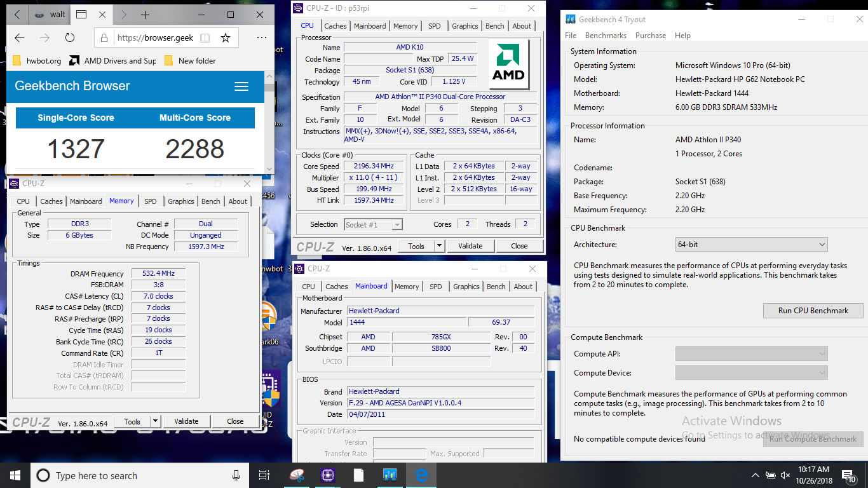This screenshot has width=868, height=488.
Task: Open the Compute Device dropdown
Action: click(751, 373)
